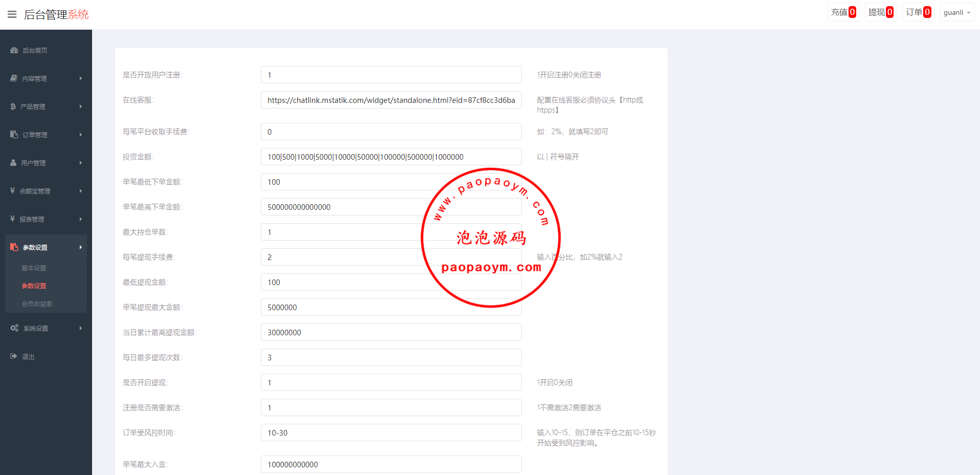Screen dimensions: 980x475
Task: Open 基本设置 submenu item
Action: coord(34,268)
